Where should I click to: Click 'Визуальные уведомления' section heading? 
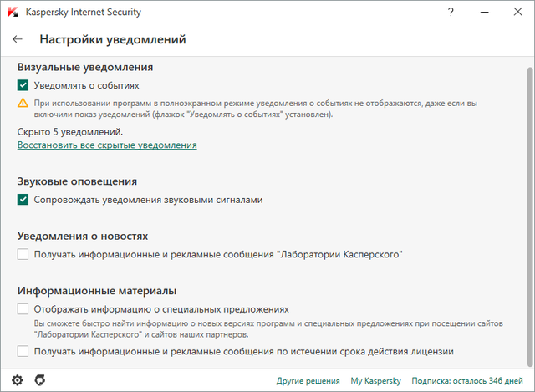point(85,67)
